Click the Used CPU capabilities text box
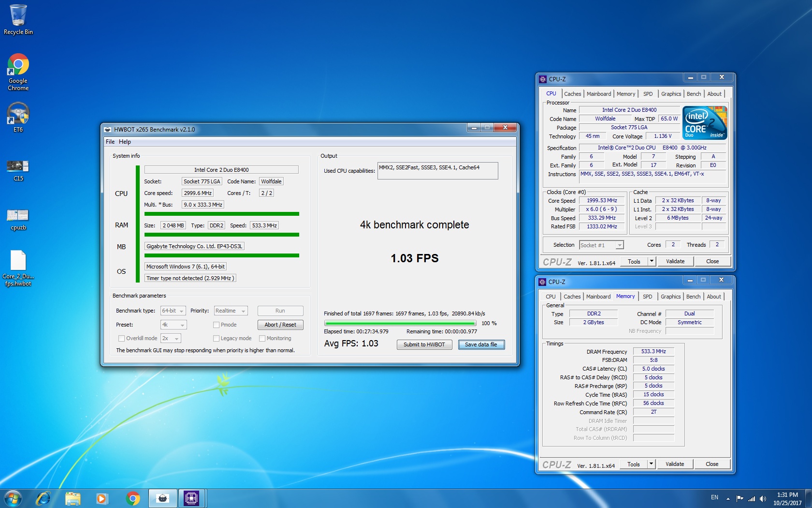Image resolution: width=812 pixels, height=508 pixels. click(437, 171)
